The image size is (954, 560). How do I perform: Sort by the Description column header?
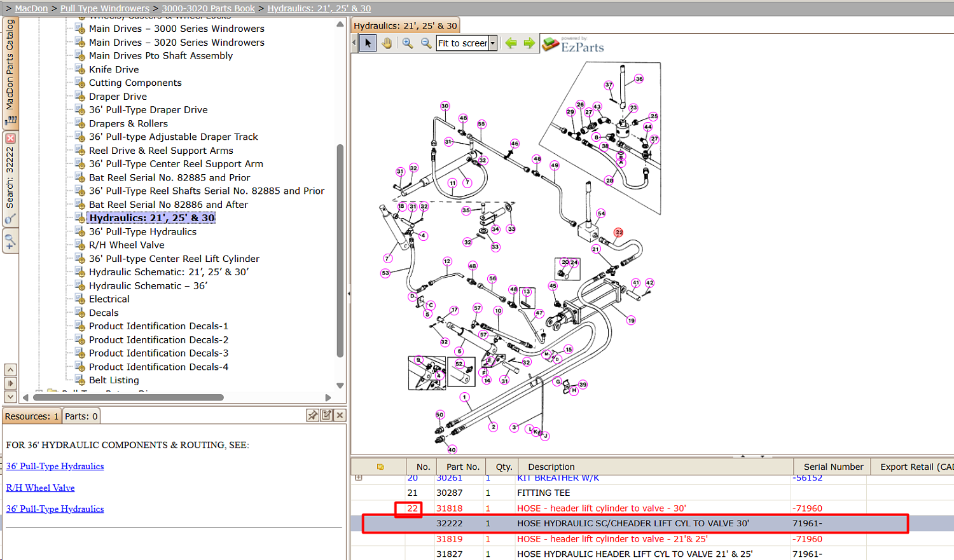click(x=551, y=467)
